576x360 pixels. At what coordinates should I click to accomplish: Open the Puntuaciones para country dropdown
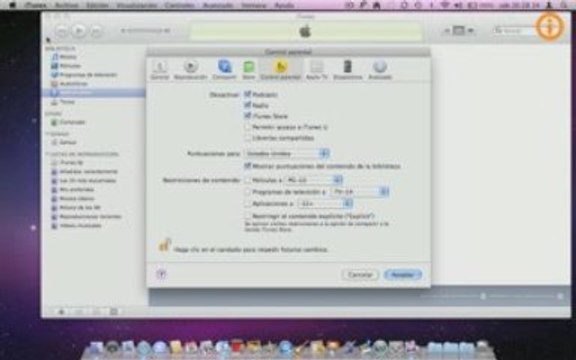point(287,153)
